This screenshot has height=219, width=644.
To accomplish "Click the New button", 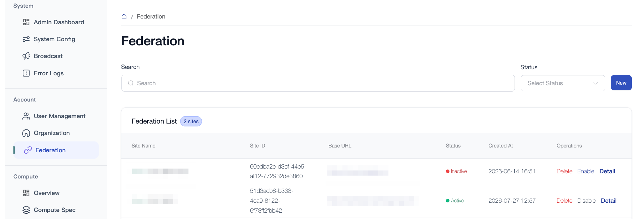I will point(621,83).
